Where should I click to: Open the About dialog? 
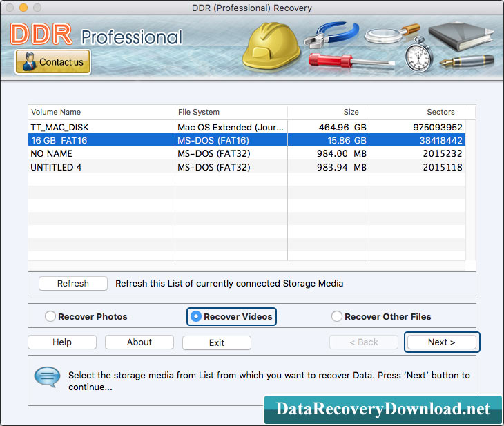139,342
